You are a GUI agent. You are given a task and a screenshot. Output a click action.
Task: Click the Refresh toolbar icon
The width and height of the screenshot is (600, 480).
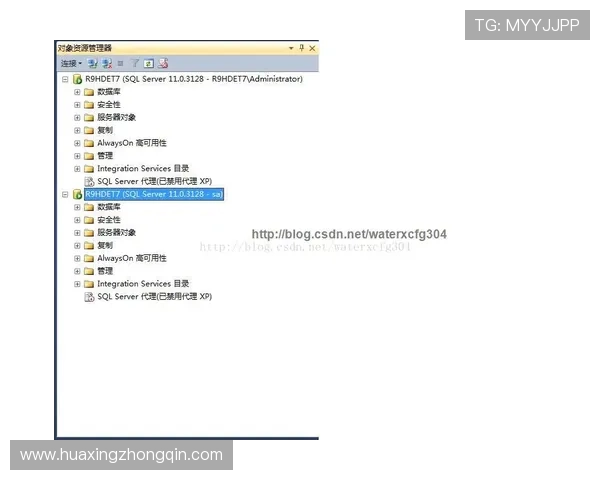tap(149, 63)
